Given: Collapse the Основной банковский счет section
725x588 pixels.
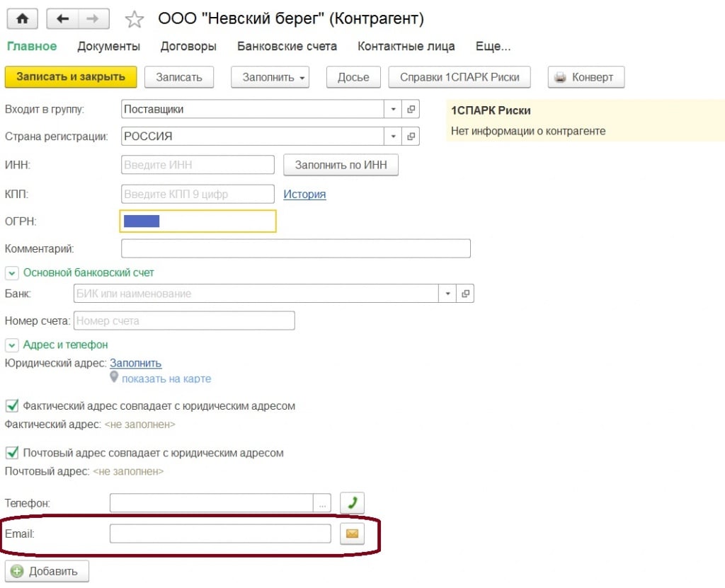Looking at the screenshot, I should [12, 273].
